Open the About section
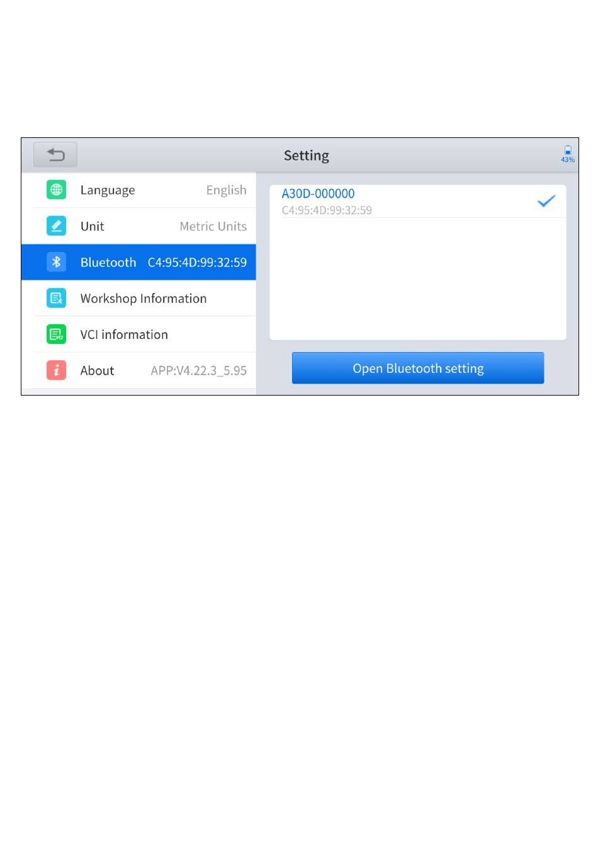The height and width of the screenshot is (868, 598). 138,370
